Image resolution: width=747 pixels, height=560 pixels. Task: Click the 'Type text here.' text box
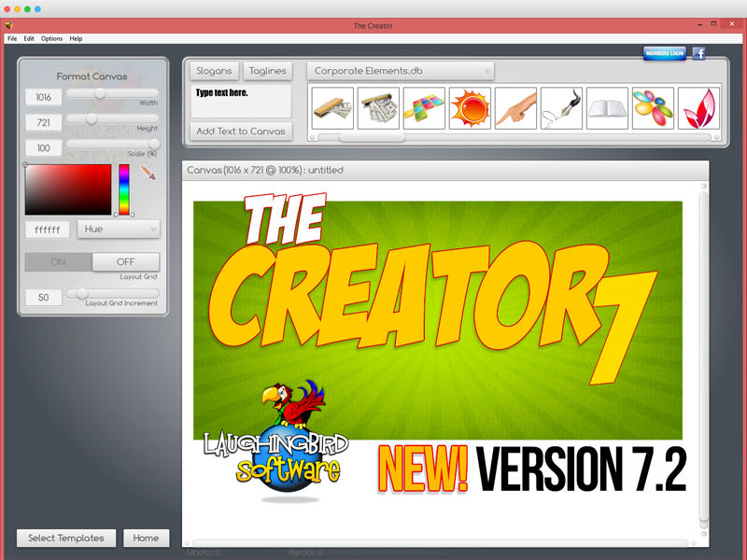pos(241,102)
